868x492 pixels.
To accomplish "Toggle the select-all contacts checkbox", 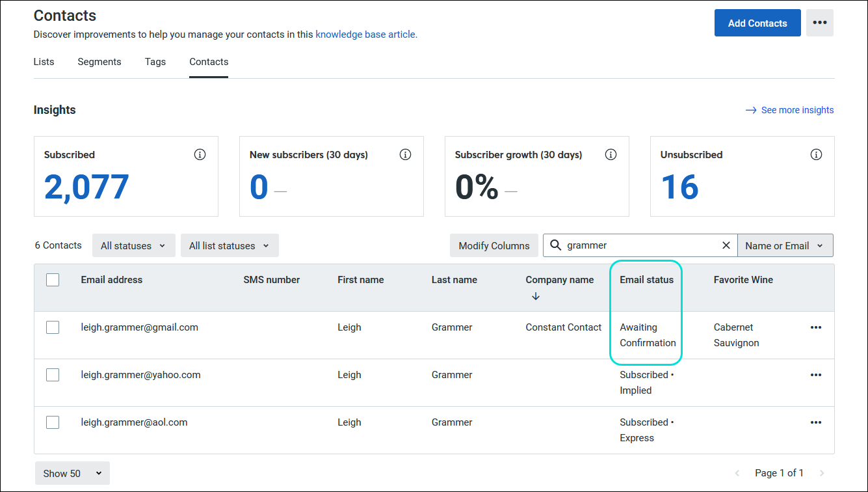I will click(x=53, y=280).
